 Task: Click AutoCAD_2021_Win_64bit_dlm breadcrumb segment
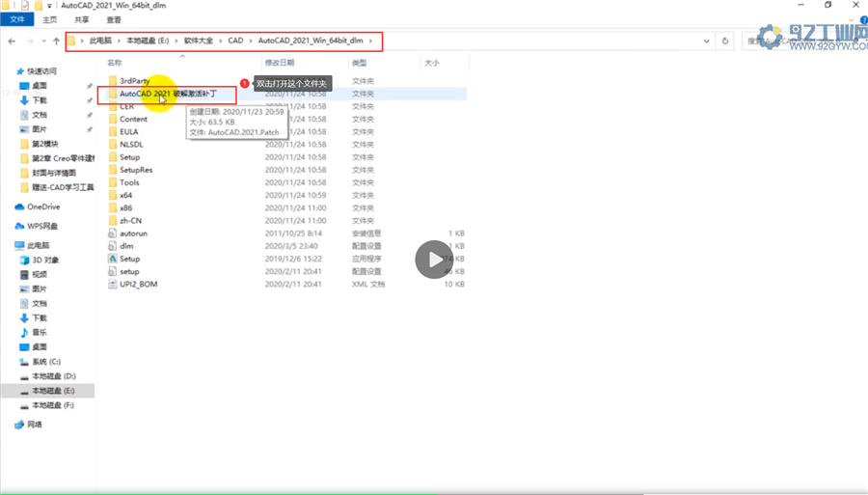pyautogui.click(x=311, y=41)
